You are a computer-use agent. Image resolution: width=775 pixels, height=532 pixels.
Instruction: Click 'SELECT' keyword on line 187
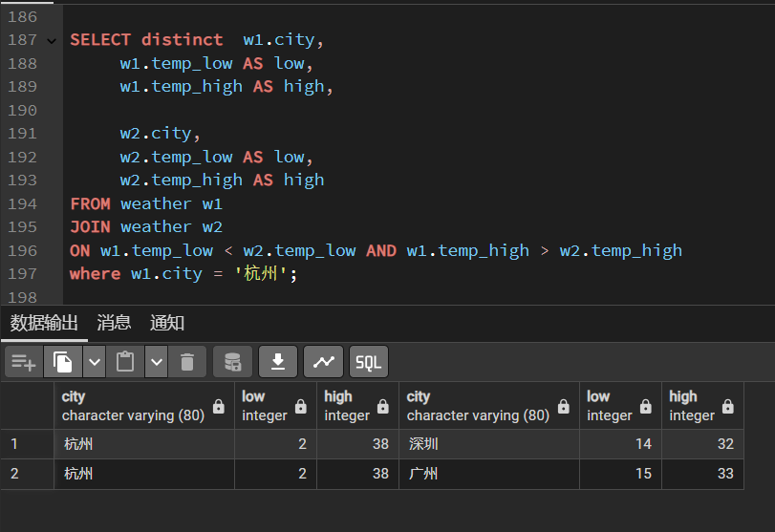[100, 40]
